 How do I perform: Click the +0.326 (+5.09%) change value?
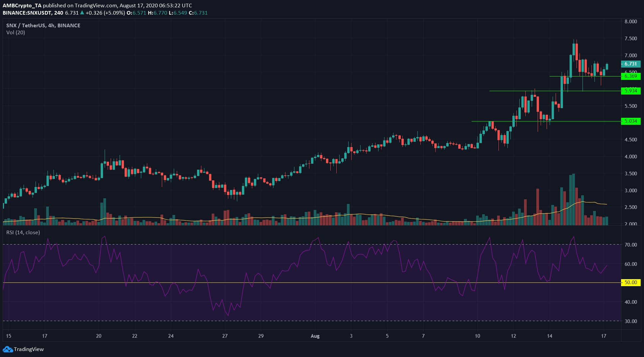tap(105, 13)
